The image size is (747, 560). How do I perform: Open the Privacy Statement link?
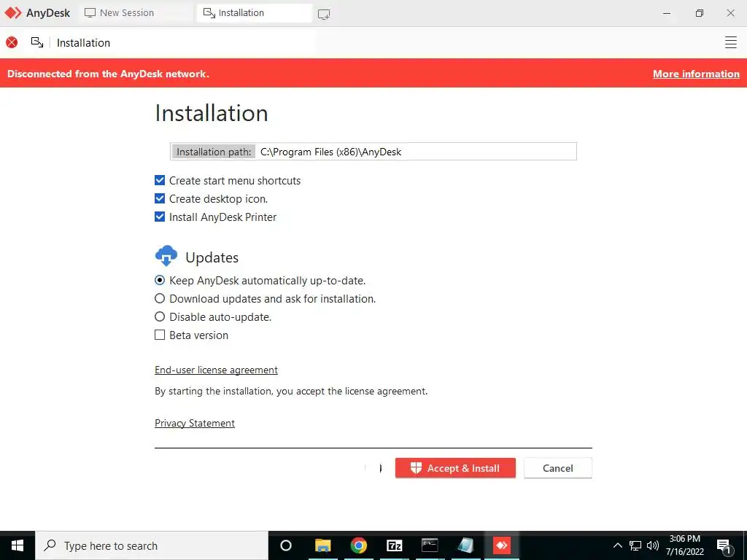(x=194, y=424)
